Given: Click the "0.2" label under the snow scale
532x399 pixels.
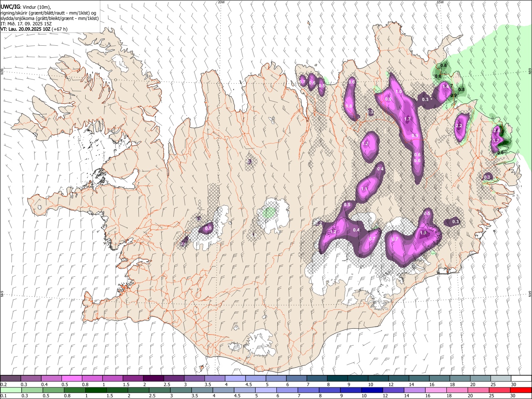Looking at the screenshot, I should pos(3,384).
